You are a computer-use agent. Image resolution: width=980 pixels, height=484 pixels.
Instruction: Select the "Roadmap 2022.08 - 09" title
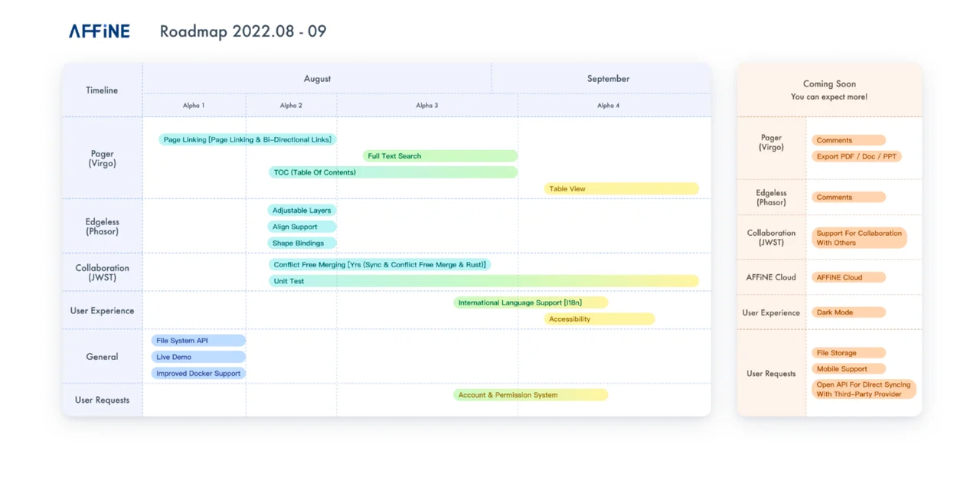click(243, 31)
